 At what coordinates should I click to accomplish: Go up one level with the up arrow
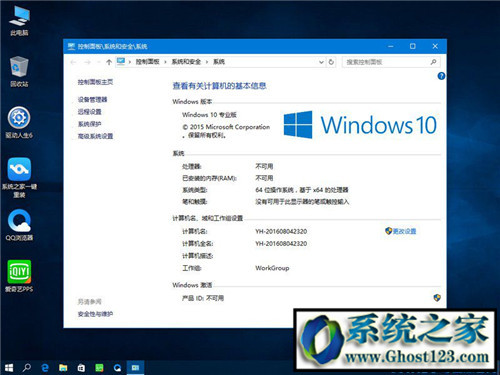coord(109,62)
